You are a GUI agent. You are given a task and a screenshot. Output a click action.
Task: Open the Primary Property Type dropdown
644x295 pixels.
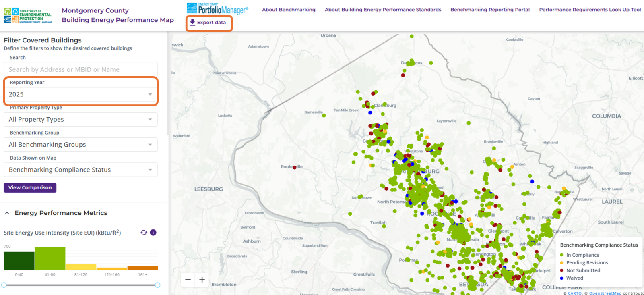pos(80,120)
